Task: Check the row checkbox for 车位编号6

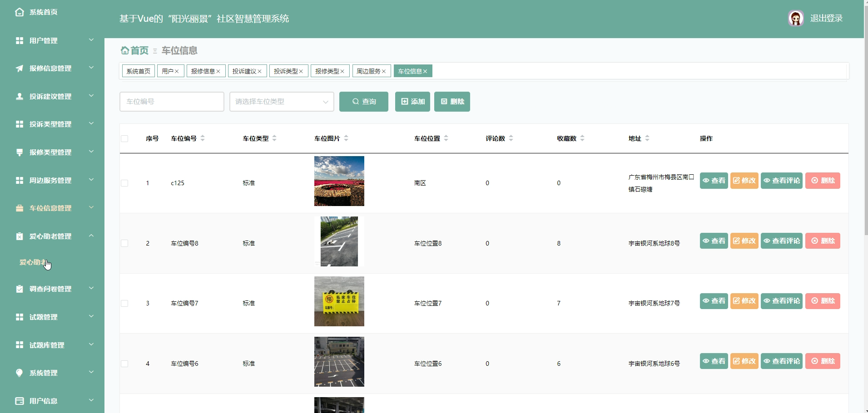Action: (124, 364)
